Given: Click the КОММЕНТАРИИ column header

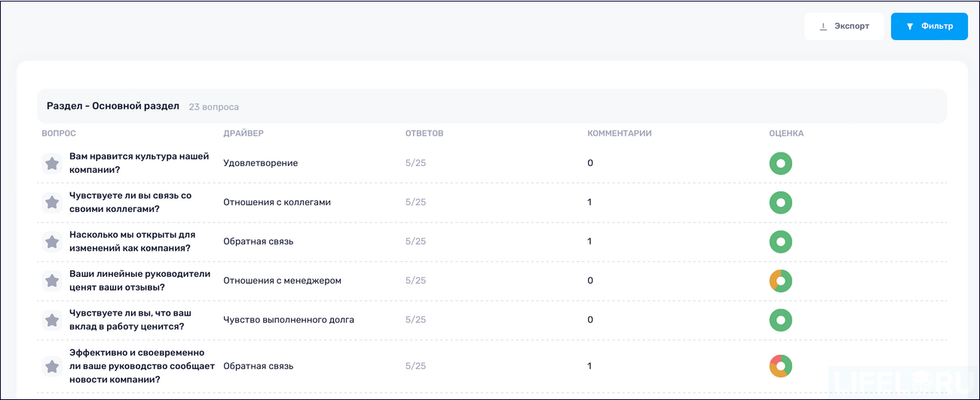Looking at the screenshot, I should [x=620, y=134].
